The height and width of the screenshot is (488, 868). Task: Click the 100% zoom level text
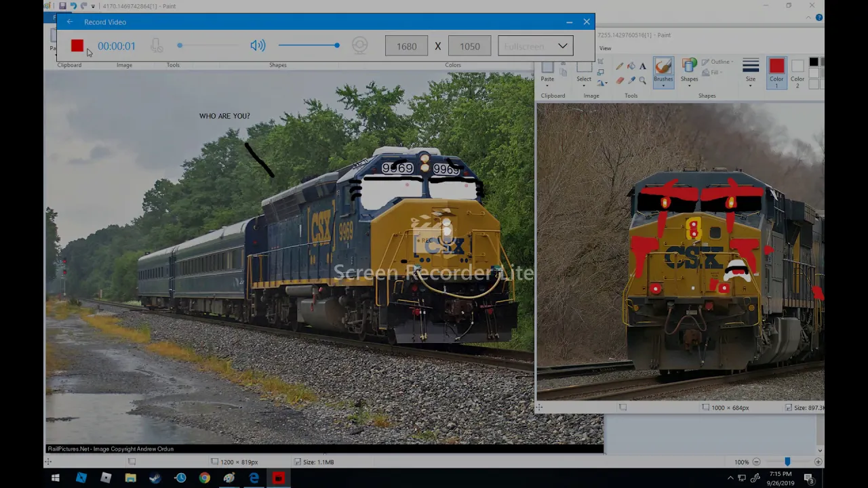pos(741,462)
